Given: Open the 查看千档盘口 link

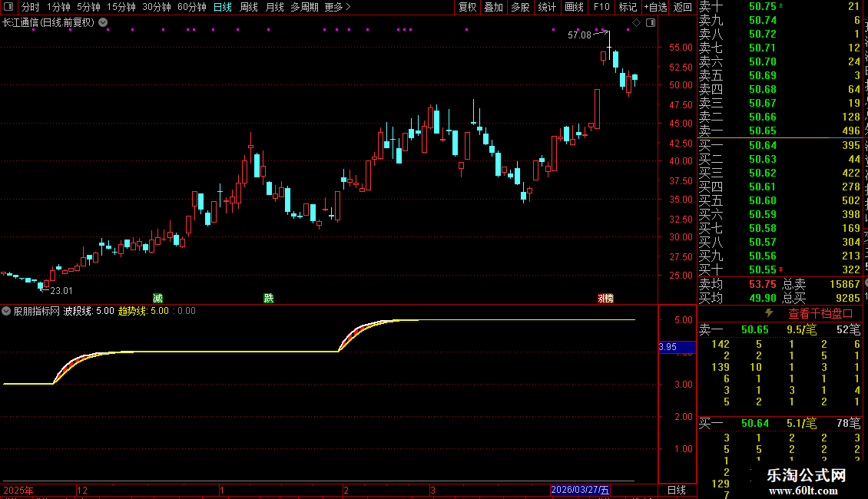Looking at the screenshot, I should (x=820, y=314).
